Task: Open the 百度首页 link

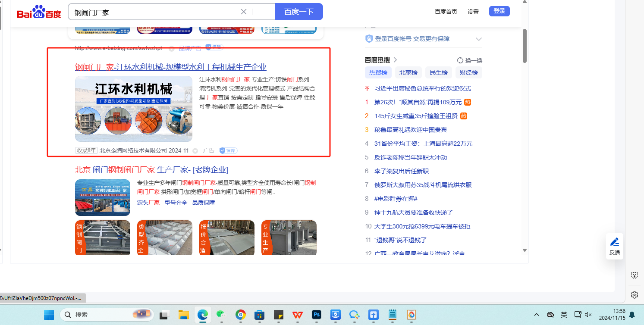Action: (x=446, y=12)
